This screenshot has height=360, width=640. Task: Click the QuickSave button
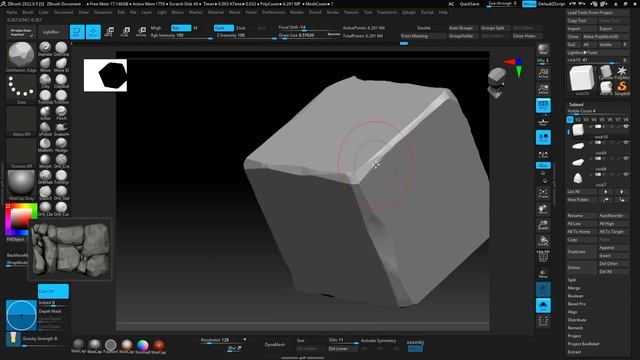(469, 4)
